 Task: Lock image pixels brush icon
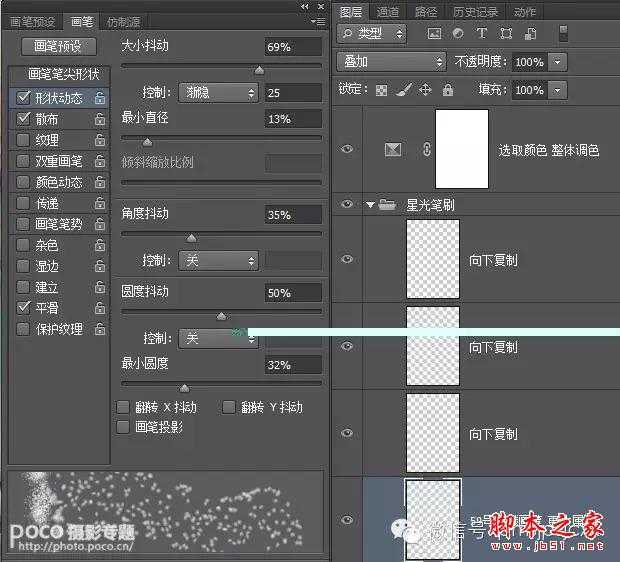(404, 90)
